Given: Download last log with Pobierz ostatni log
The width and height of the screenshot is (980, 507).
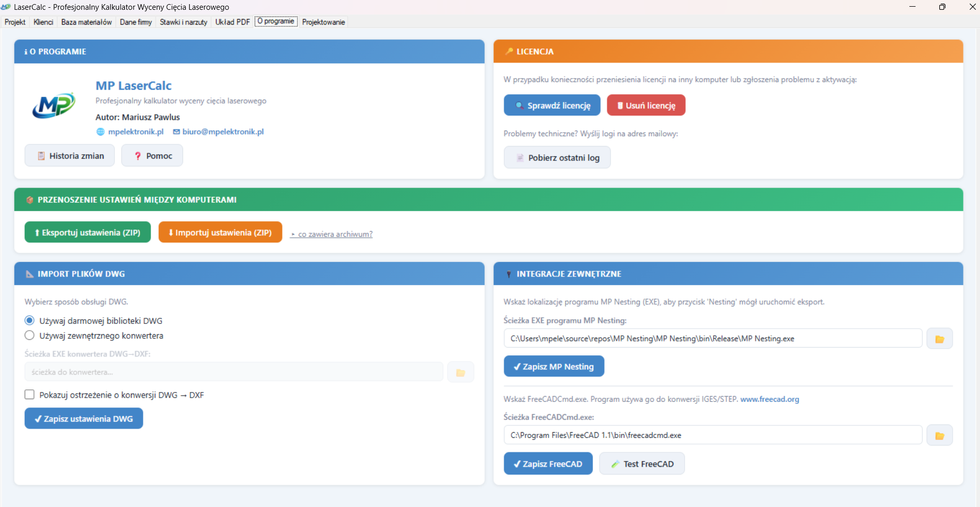Looking at the screenshot, I should click(557, 158).
